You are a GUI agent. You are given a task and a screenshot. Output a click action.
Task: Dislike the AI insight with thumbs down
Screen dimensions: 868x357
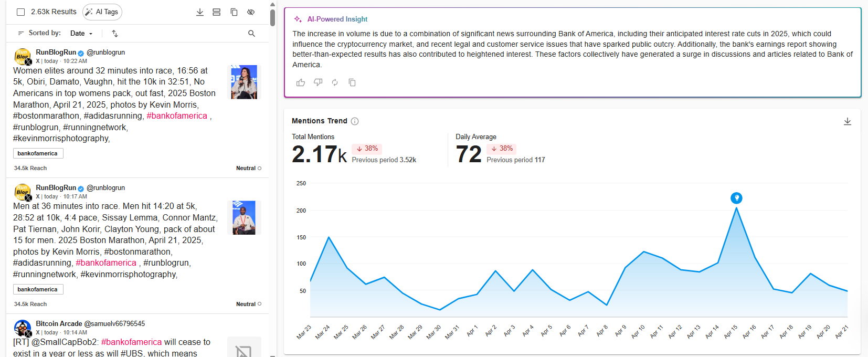[x=318, y=82]
